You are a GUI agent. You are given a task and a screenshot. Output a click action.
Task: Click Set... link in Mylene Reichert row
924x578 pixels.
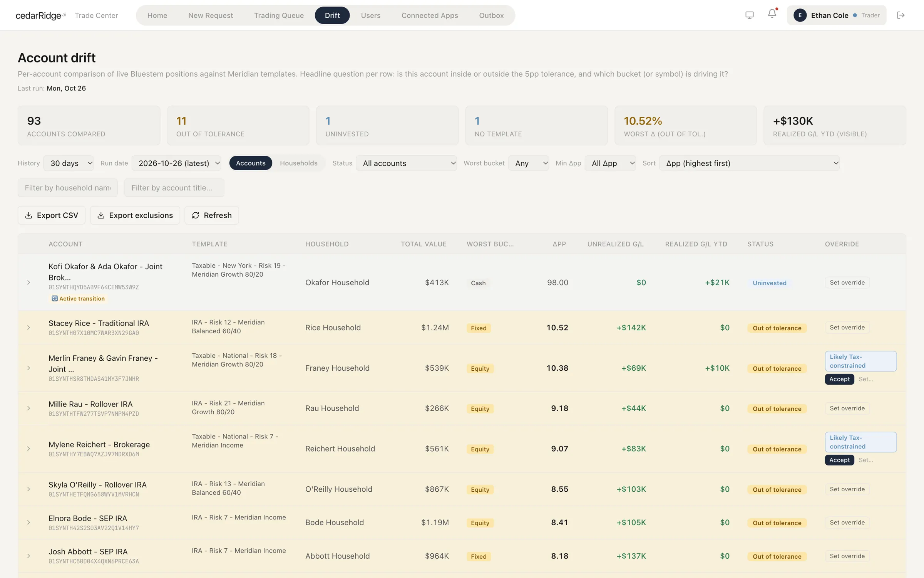(866, 460)
